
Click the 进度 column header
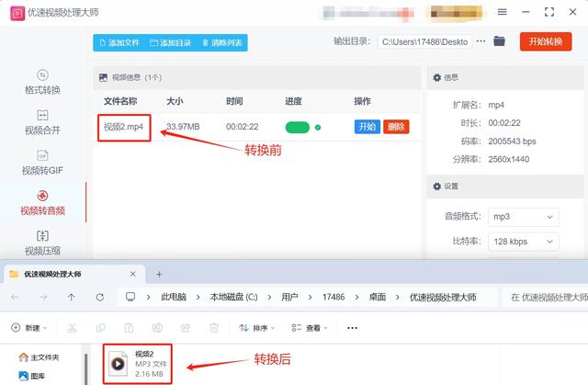(293, 101)
